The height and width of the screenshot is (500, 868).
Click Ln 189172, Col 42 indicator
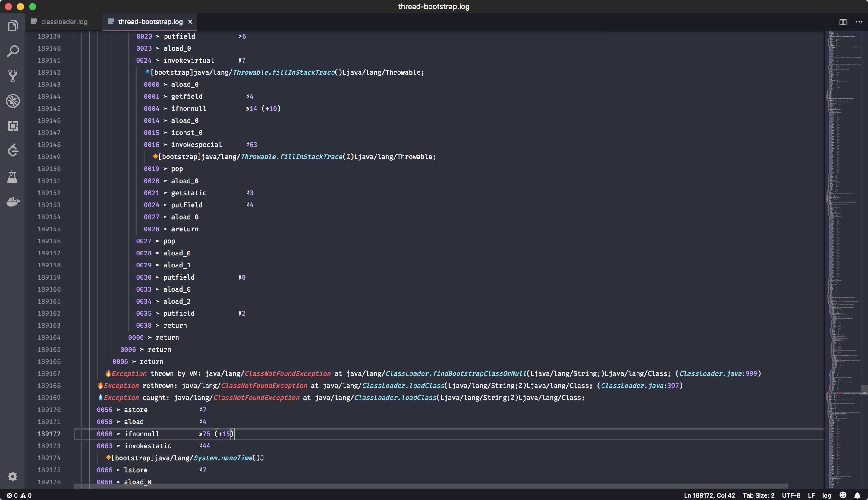[x=709, y=495]
